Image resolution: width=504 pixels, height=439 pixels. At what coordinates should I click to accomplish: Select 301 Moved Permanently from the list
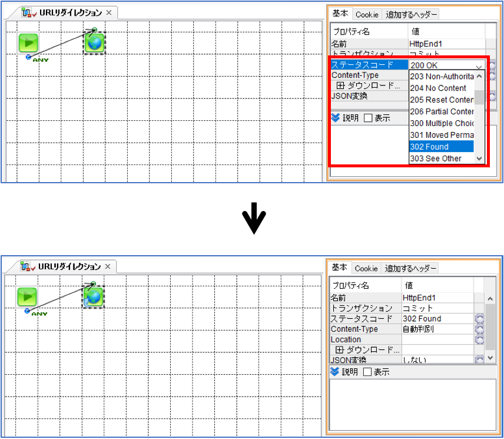442,135
